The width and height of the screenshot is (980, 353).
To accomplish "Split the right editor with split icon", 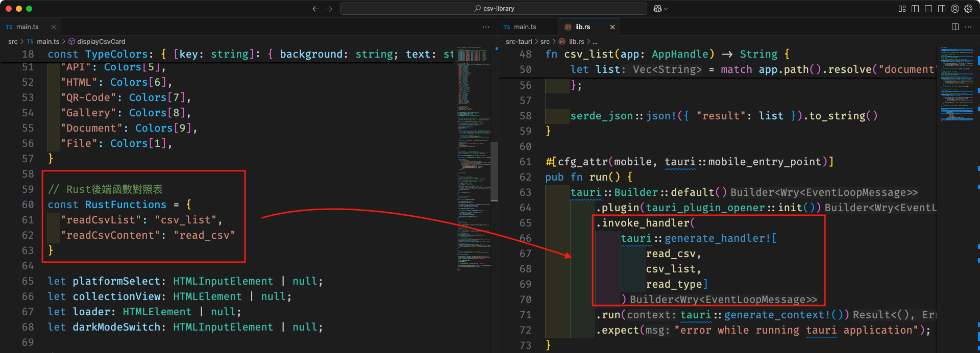I will pyautogui.click(x=955, y=27).
